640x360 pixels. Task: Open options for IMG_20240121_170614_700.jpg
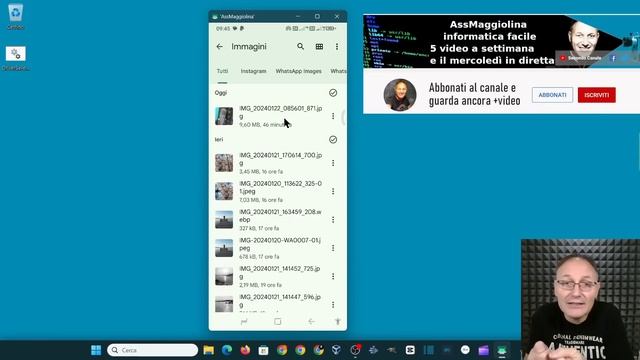[x=333, y=163]
